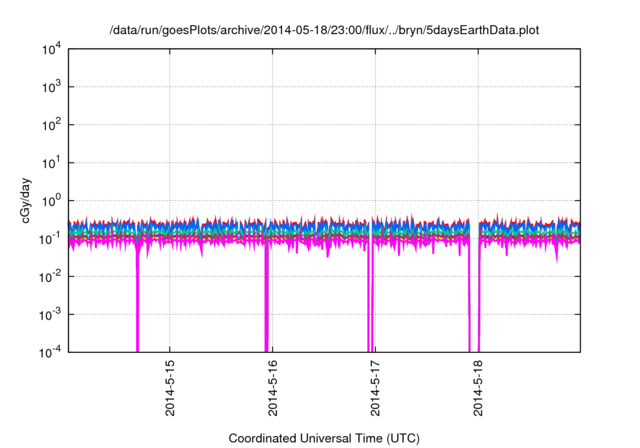The height and width of the screenshot is (448, 640).
Task: Click the 10^1 y-axis tick label
Action: coord(51,163)
